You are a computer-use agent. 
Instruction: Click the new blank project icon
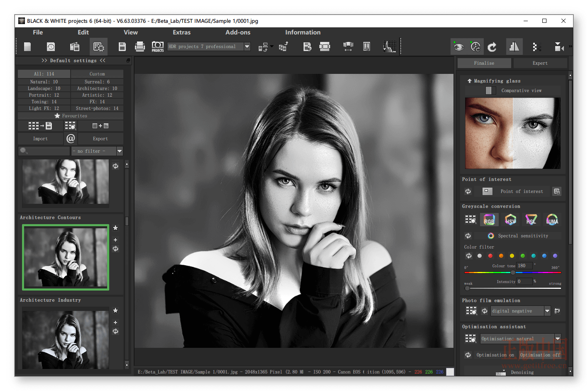27,47
